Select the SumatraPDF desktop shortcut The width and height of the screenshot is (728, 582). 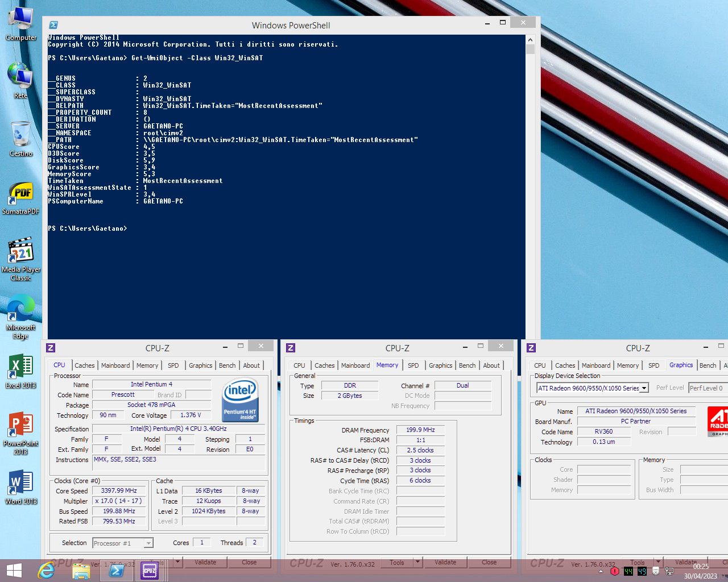21,197
